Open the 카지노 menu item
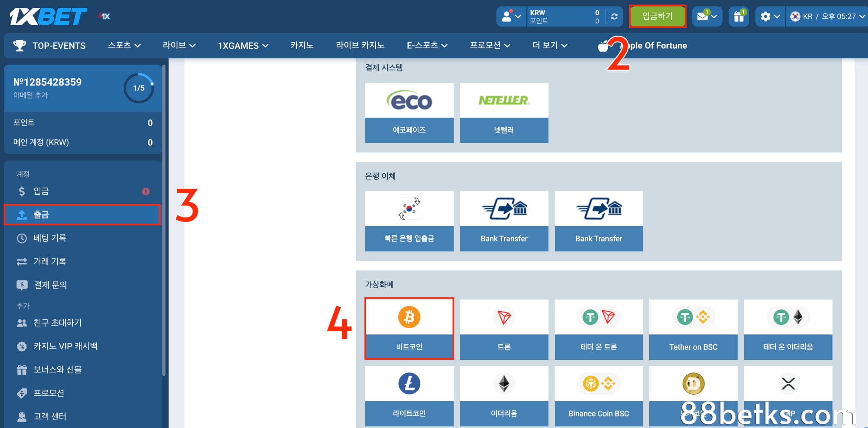The image size is (868, 428). [302, 45]
